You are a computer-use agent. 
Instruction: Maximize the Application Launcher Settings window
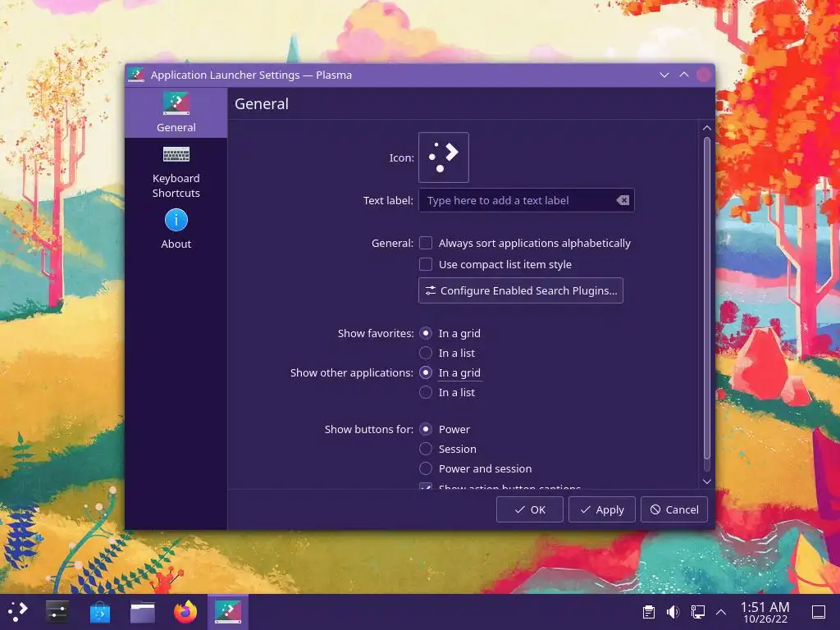[684, 75]
